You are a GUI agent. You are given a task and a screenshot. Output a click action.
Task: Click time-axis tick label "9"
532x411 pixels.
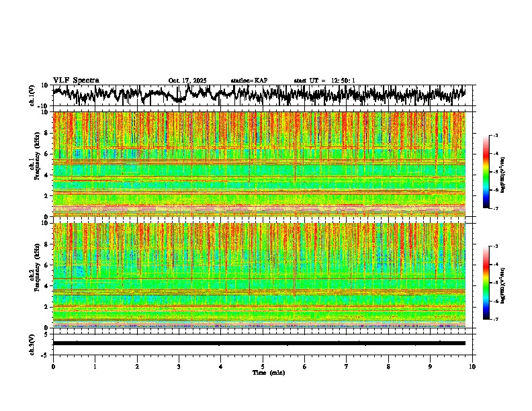(430, 367)
